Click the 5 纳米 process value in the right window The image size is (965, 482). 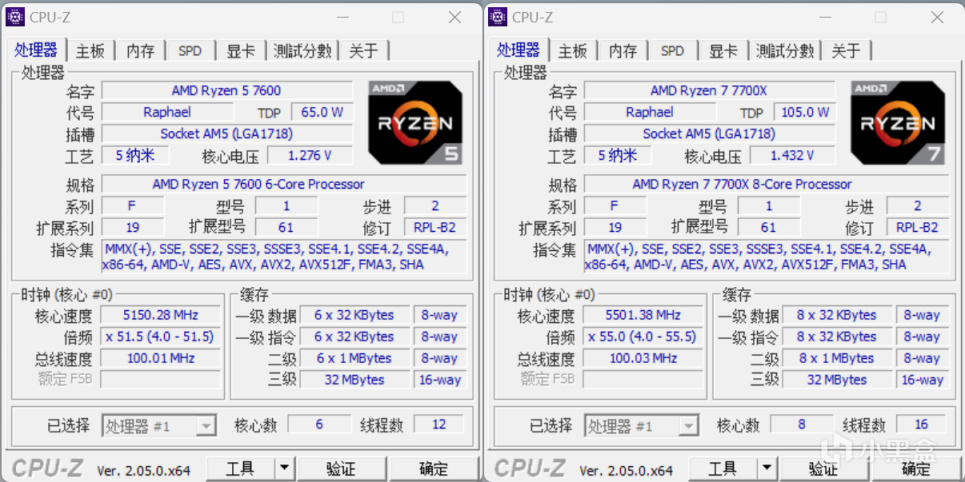pyautogui.click(x=618, y=155)
